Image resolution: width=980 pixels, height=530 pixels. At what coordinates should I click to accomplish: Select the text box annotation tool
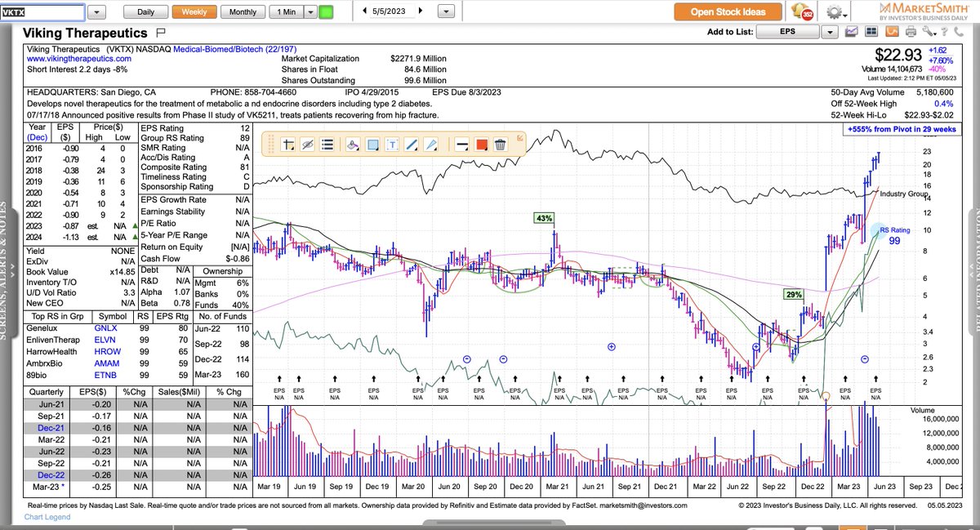coord(392,145)
